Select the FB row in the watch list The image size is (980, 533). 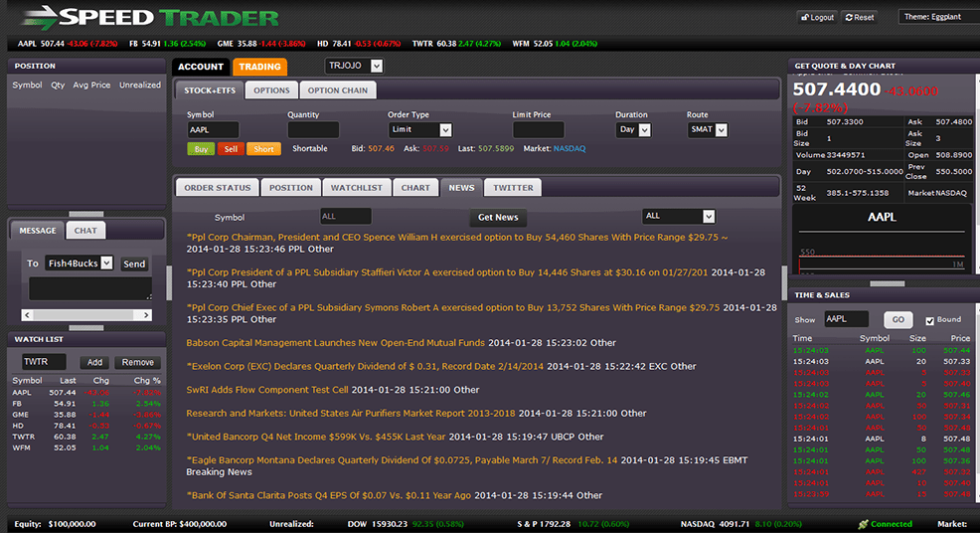86,404
